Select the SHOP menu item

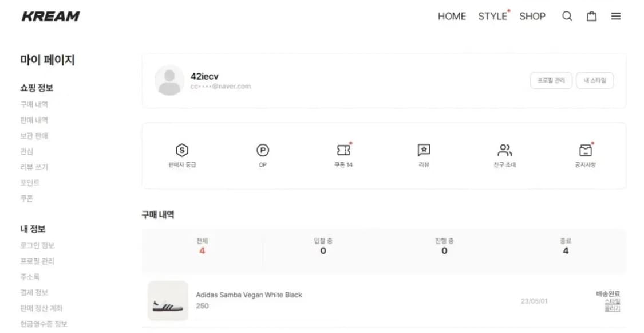point(532,16)
